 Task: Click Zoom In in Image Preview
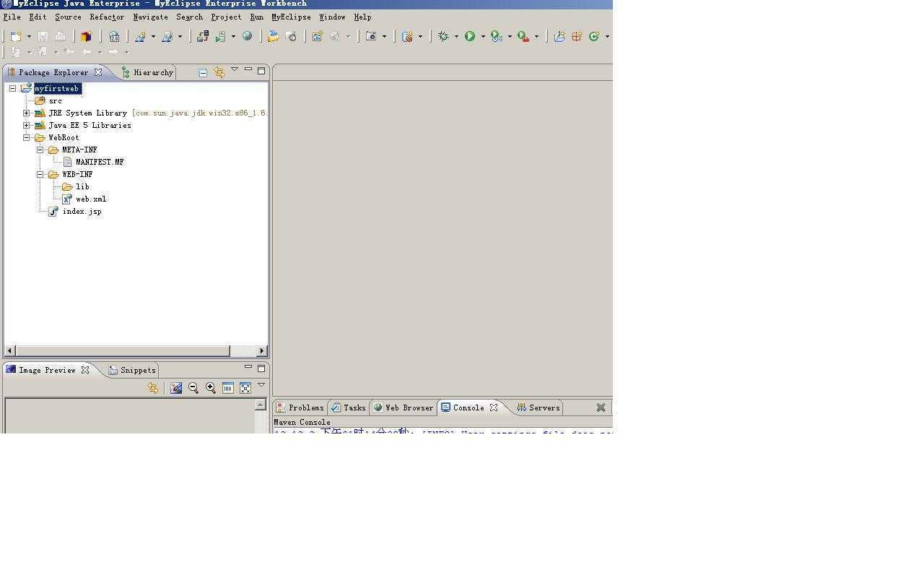211,388
